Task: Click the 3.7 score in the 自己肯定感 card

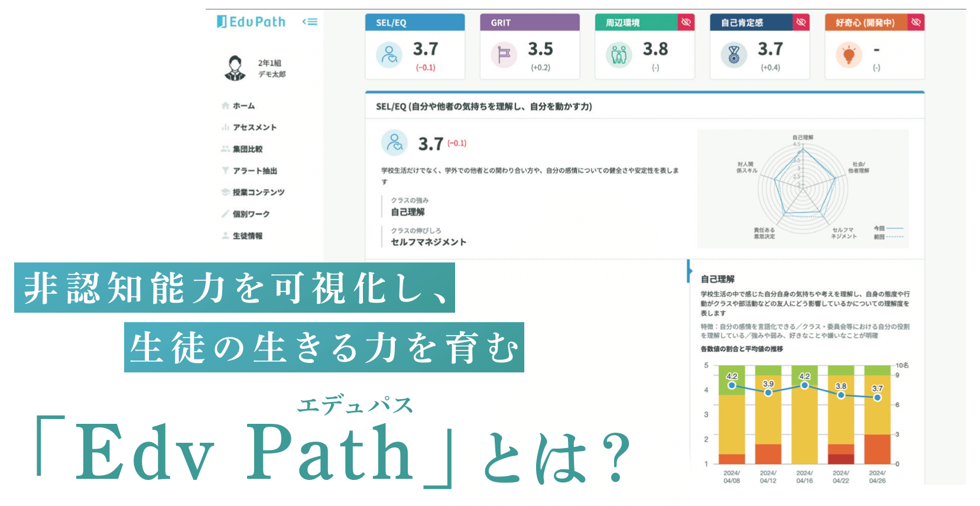Action: point(770,48)
